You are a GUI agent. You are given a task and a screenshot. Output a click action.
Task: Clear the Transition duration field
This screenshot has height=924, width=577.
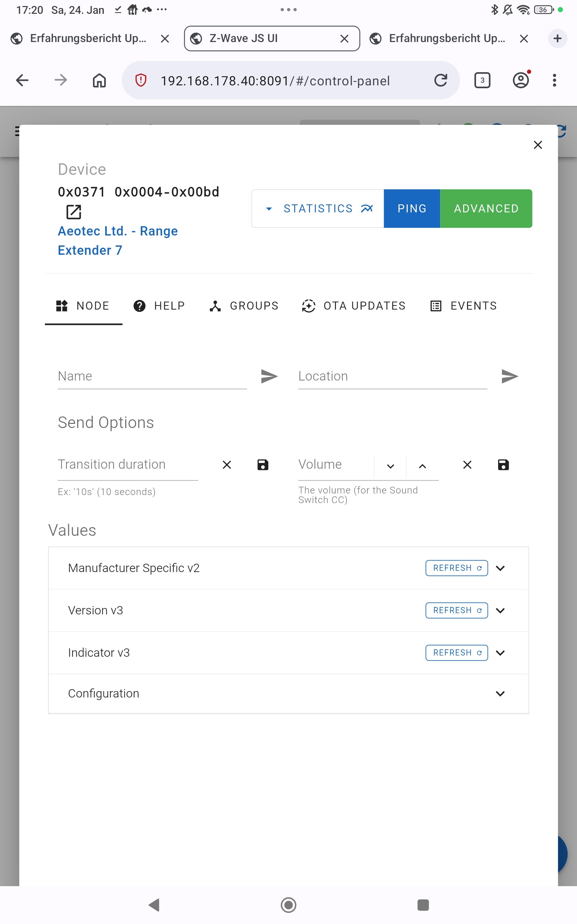[x=227, y=465]
